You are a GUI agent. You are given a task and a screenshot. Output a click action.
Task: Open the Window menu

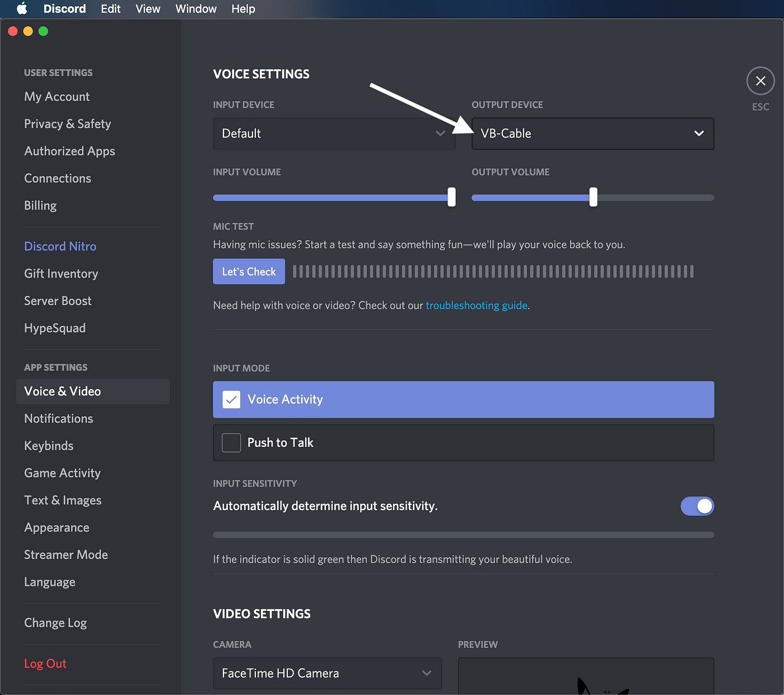click(196, 8)
